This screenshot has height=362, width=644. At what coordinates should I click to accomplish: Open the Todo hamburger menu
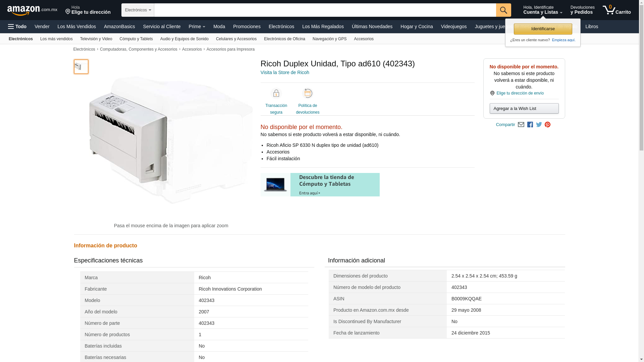[17, 26]
